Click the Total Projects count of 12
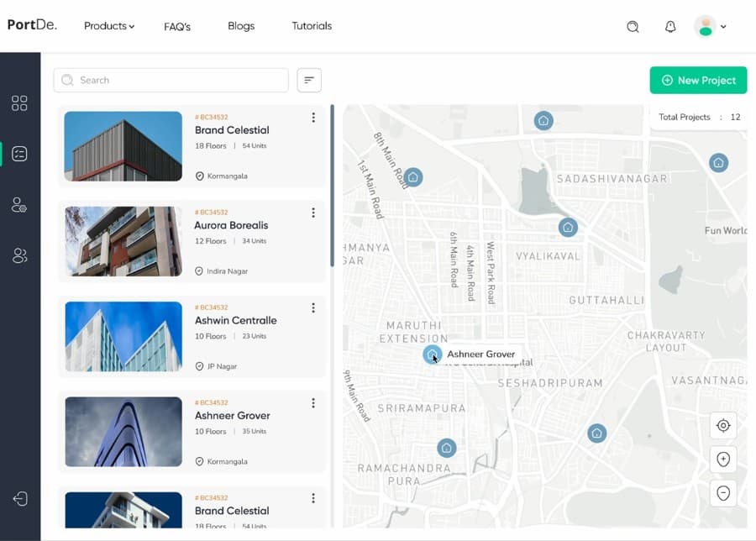This screenshot has height=541, width=756. tap(735, 117)
